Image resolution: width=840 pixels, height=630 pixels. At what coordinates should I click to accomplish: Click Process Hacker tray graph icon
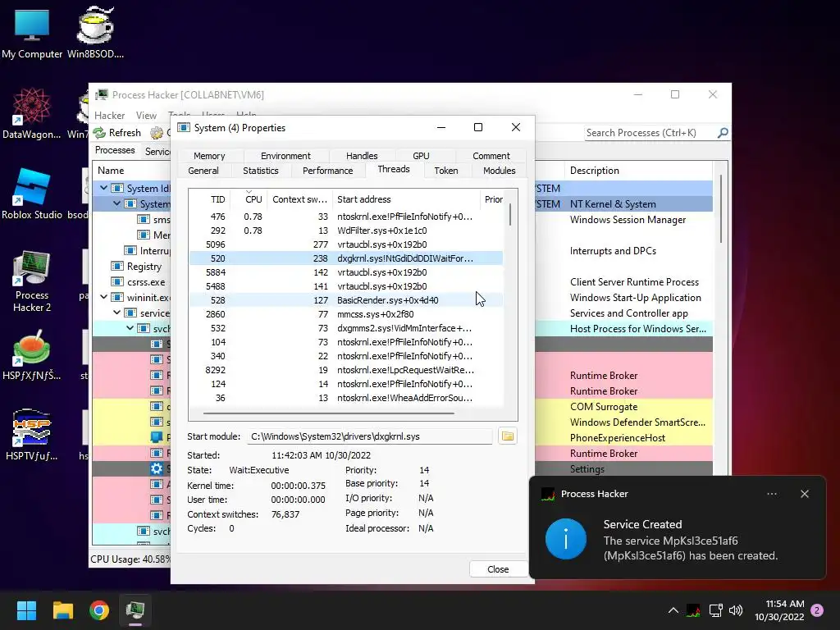[693, 610]
